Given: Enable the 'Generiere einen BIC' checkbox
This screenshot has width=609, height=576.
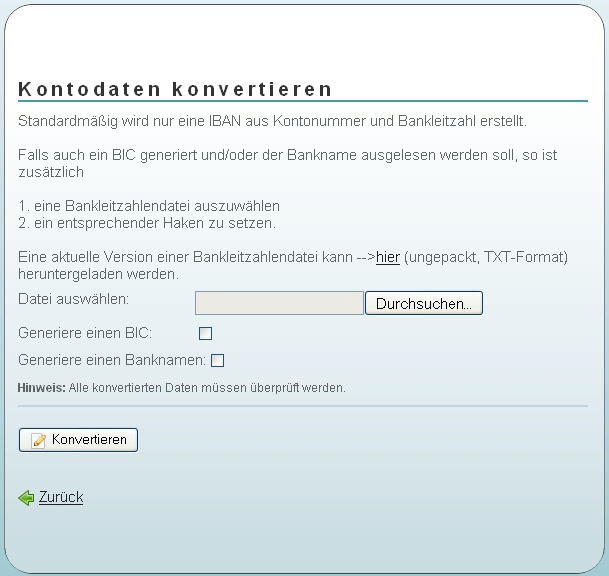Looking at the screenshot, I should pyautogui.click(x=206, y=333).
